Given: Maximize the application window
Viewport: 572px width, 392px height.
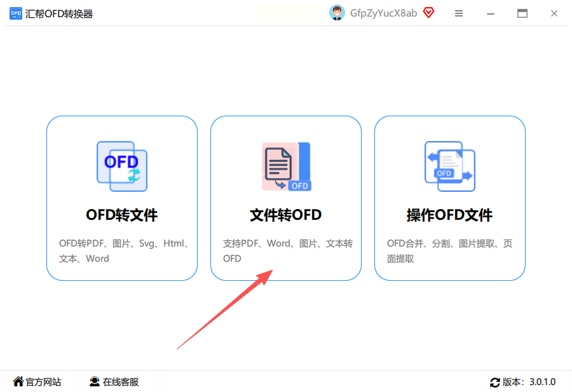Looking at the screenshot, I should [522, 13].
